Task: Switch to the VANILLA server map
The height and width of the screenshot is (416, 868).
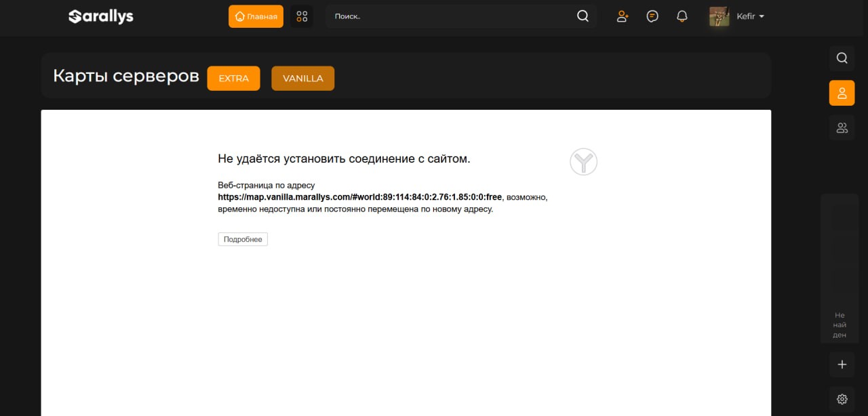Action: (x=303, y=78)
